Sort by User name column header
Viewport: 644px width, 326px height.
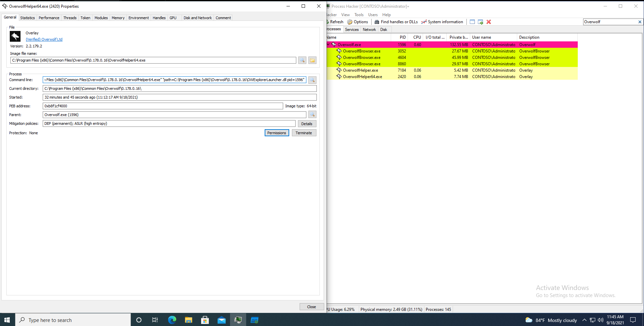coord(493,37)
